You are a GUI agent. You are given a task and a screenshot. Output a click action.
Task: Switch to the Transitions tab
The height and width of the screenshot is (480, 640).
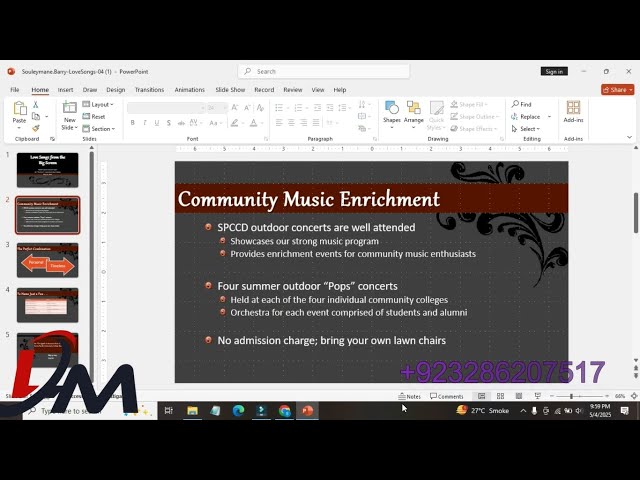click(x=149, y=90)
